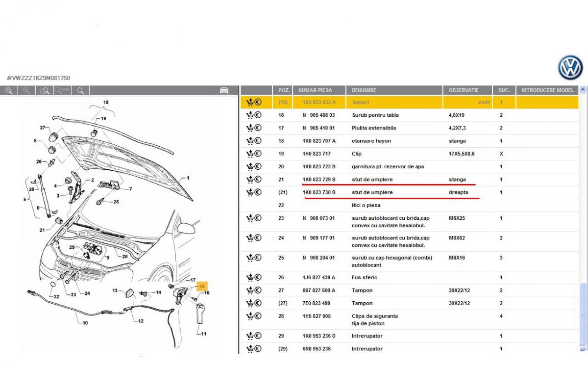Click the zoom in magnifier icon
588x368 pixels.
click(x=8, y=90)
